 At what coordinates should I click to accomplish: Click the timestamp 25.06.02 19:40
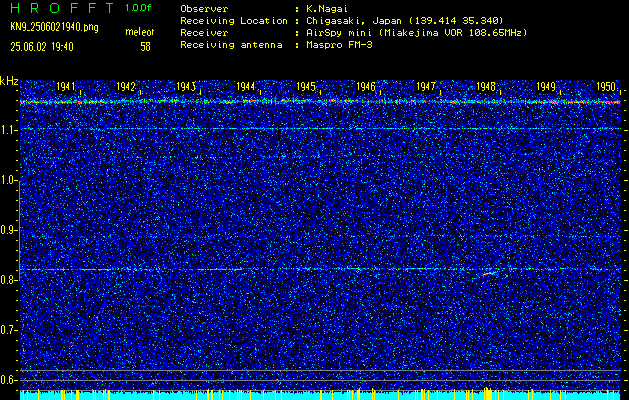pyautogui.click(x=42, y=47)
